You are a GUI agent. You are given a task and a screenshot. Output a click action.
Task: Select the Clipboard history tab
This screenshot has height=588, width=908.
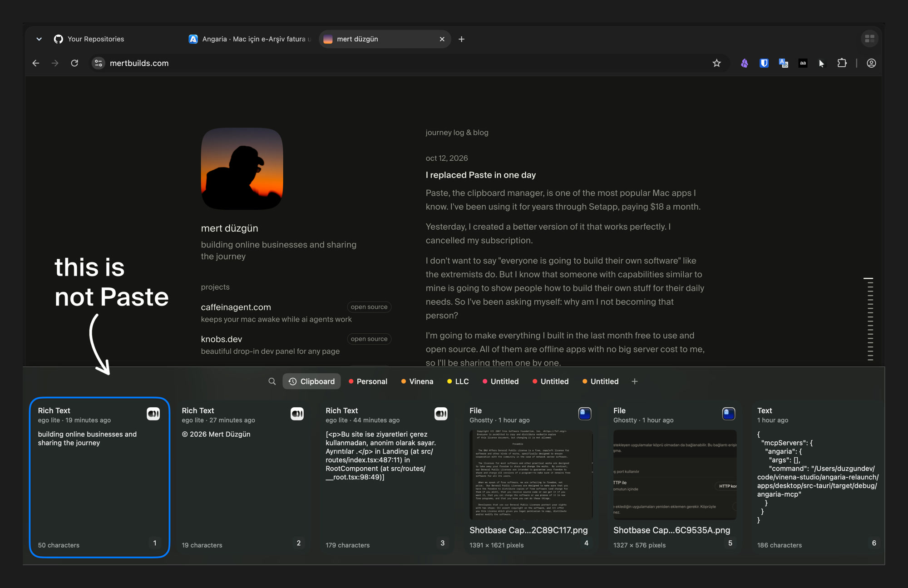pos(311,381)
